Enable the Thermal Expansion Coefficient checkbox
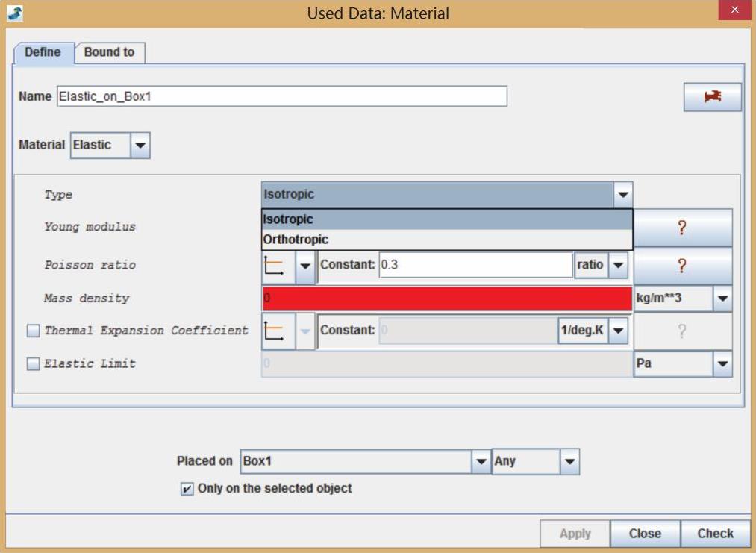 tap(33, 331)
